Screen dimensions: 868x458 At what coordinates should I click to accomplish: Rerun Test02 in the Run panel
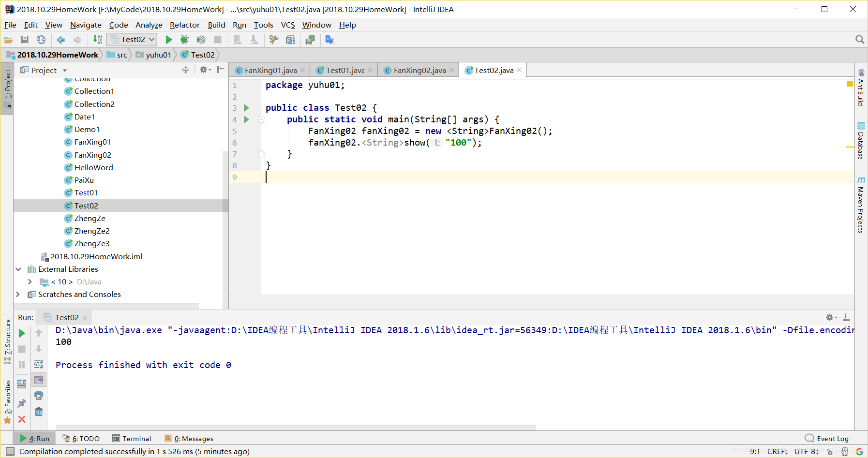click(22, 333)
